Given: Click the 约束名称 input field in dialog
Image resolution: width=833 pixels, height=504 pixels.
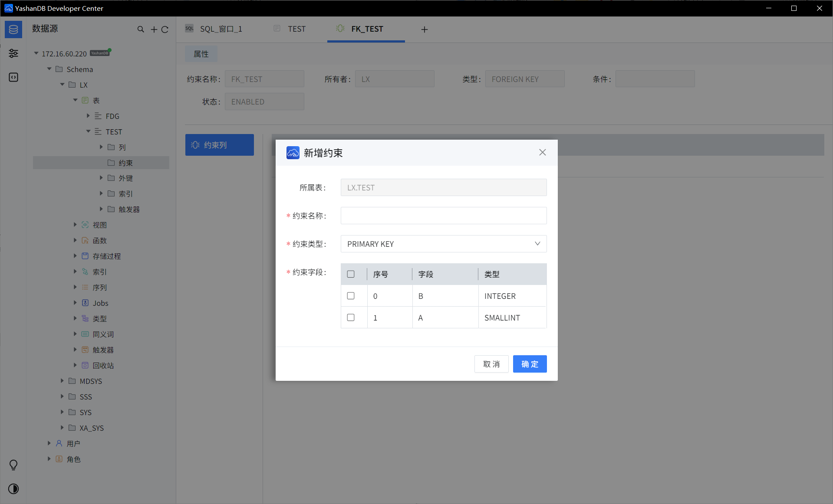Looking at the screenshot, I should point(443,216).
